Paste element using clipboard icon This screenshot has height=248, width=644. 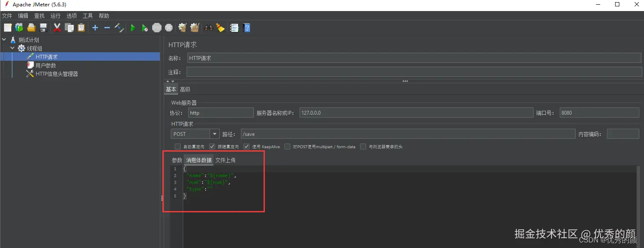coord(81,28)
